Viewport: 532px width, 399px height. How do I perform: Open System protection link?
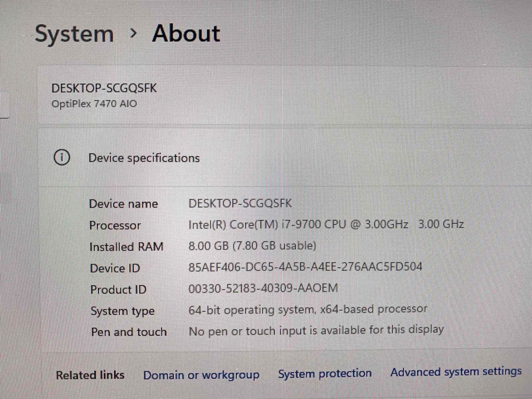[325, 374]
